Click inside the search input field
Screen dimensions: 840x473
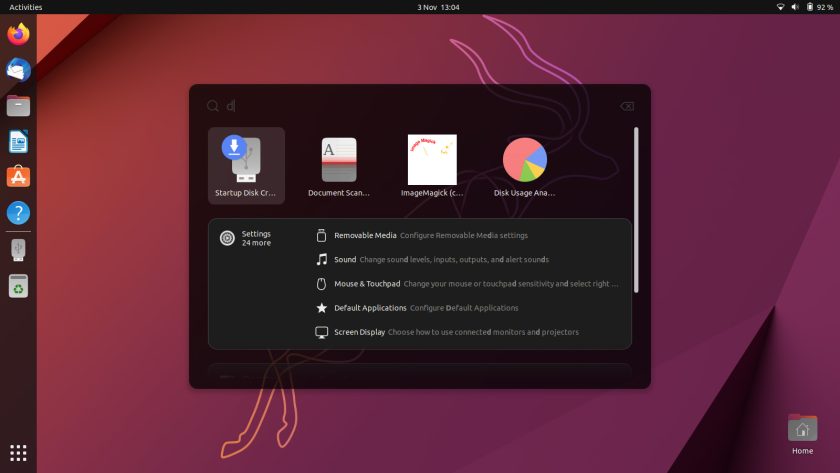click(421, 106)
